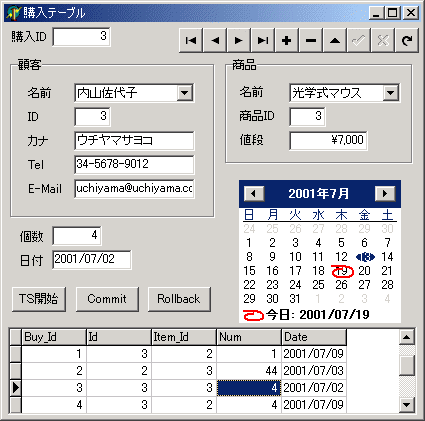Viewport: 425px width, 421px height.
Task: Click the Rollback button
Action: coord(179,299)
